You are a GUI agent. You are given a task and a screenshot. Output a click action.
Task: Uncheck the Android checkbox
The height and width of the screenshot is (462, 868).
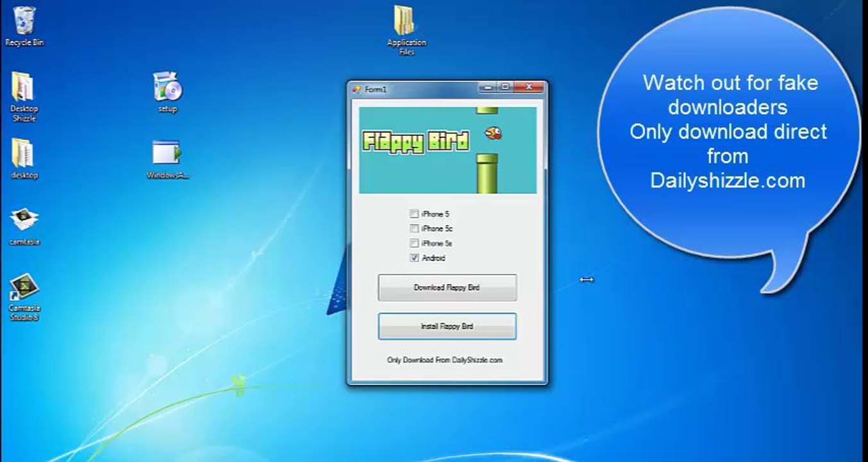pos(414,258)
